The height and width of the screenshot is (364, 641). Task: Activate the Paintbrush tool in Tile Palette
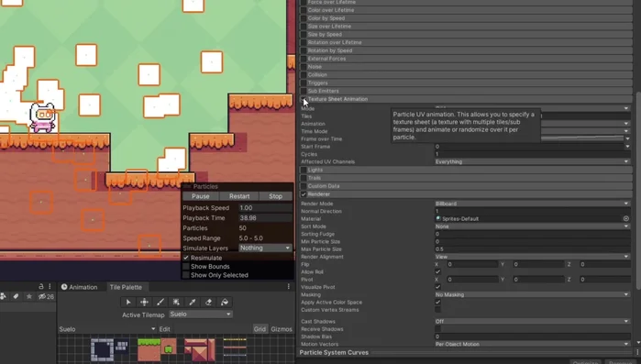click(x=160, y=302)
